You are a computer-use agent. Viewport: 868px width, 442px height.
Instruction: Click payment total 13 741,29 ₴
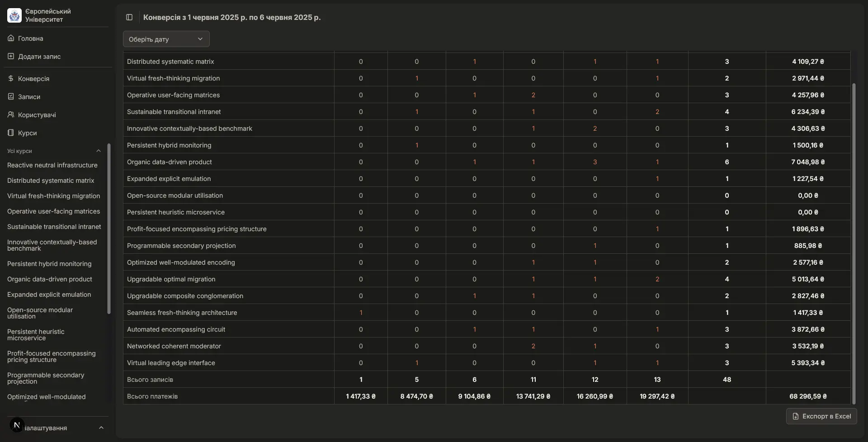[x=533, y=396]
